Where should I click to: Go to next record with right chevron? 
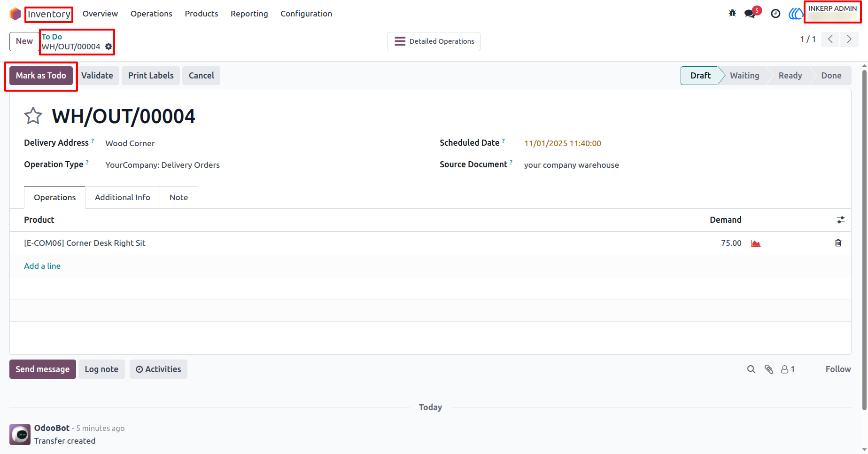(x=849, y=39)
